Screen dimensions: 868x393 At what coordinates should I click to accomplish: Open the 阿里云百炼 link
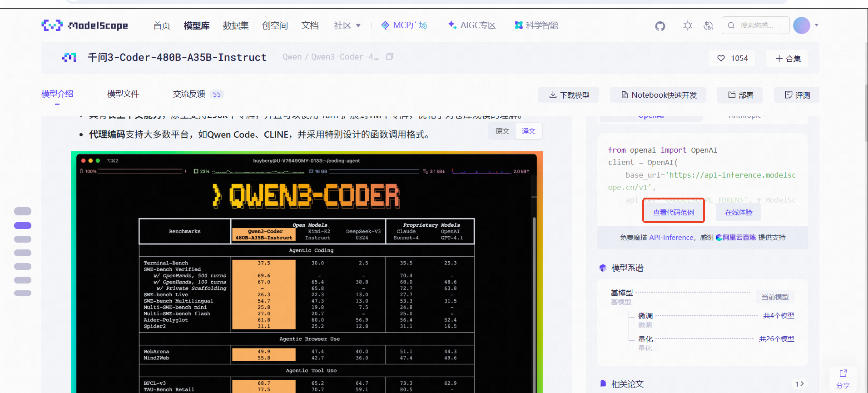pos(735,237)
